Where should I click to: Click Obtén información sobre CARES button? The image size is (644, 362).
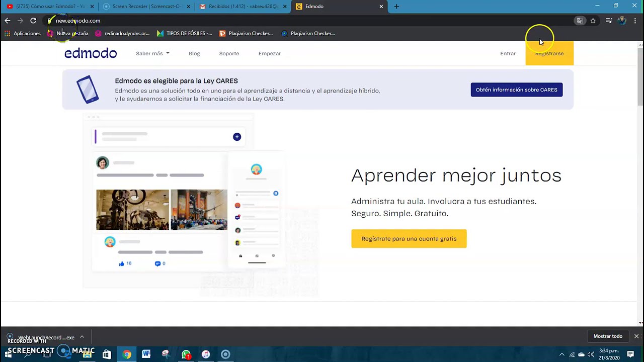[517, 89]
